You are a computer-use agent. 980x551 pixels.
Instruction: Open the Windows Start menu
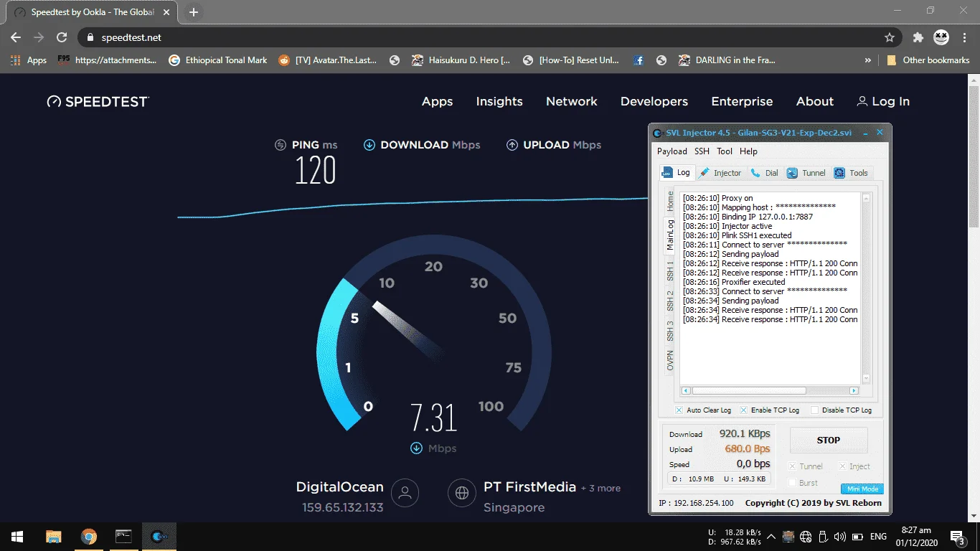click(x=17, y=537)
